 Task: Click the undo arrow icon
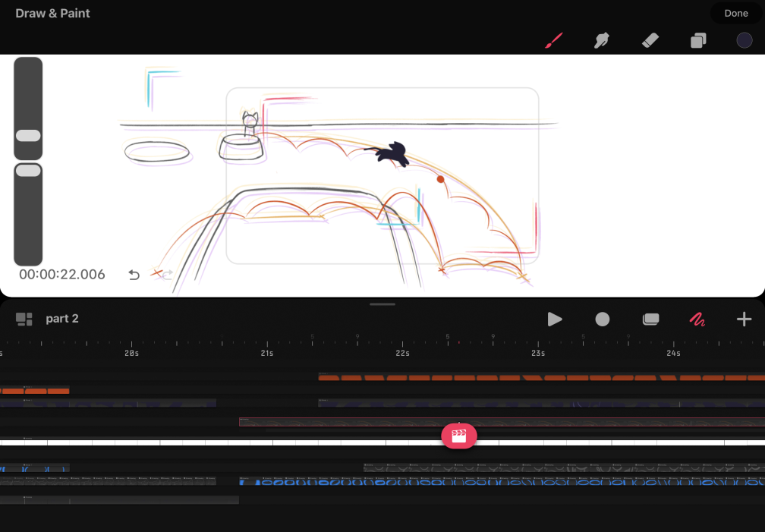click(x=134, y=275)
